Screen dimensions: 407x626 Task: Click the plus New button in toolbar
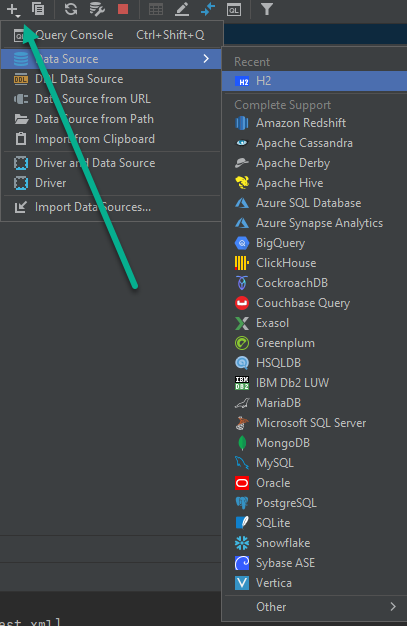tap(13, 10)
